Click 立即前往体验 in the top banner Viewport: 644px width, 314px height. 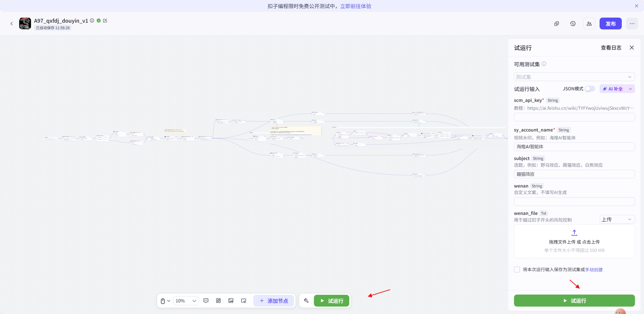(x=356, y=6)
